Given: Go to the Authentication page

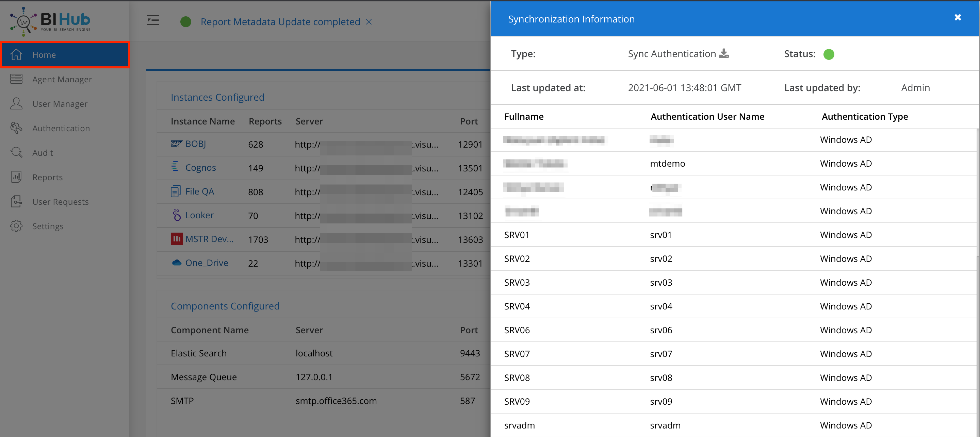Looking at the screenshot, I should pos(61,128).
